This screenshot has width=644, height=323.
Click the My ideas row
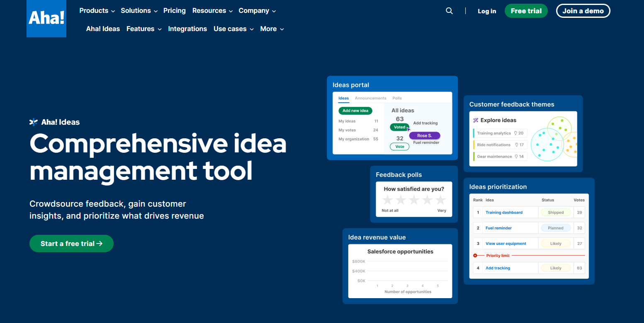(x=358, y=121)
